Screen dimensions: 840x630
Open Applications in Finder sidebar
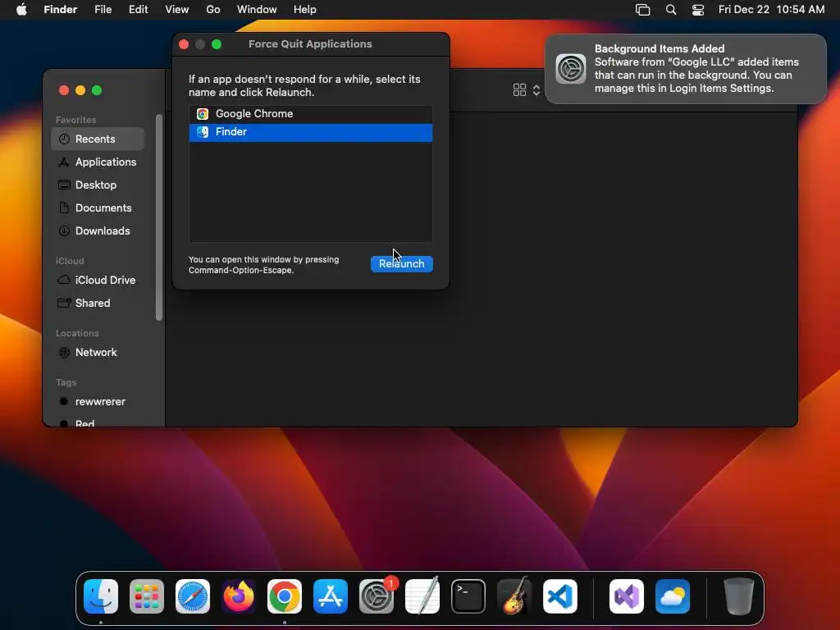98,162
